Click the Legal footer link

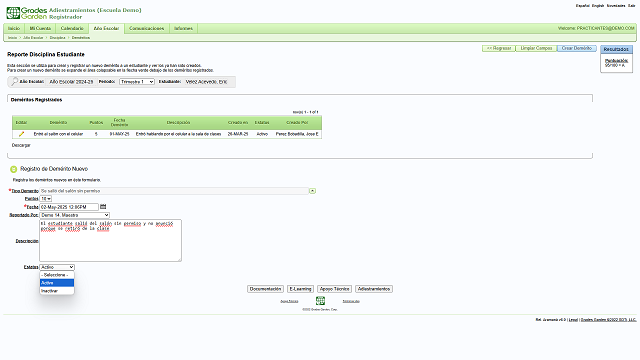[x=573, y=320]
